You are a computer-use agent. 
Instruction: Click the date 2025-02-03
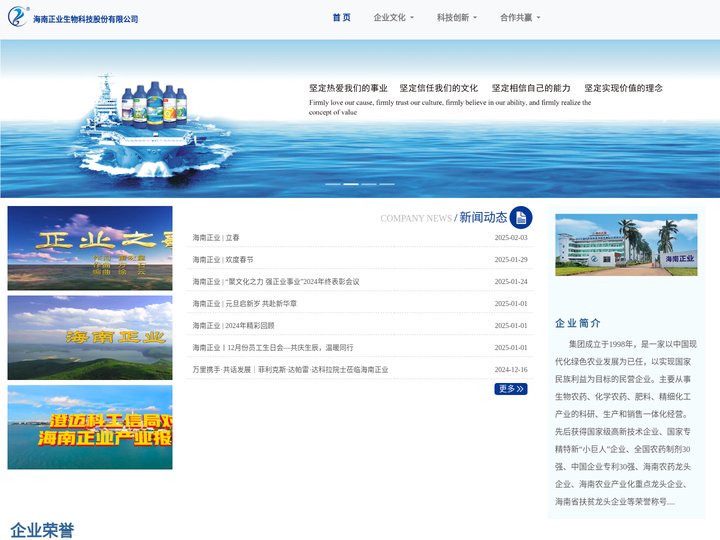[511, 237]
